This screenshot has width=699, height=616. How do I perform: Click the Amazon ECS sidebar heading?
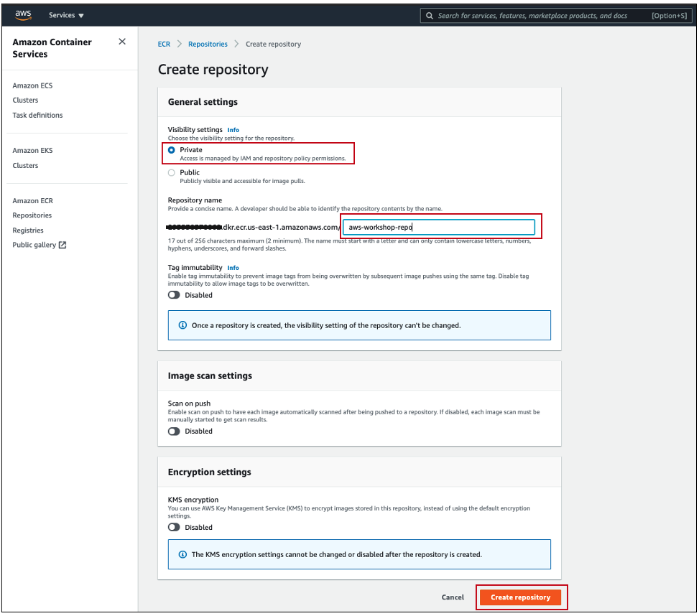click(x=32, y=85)
